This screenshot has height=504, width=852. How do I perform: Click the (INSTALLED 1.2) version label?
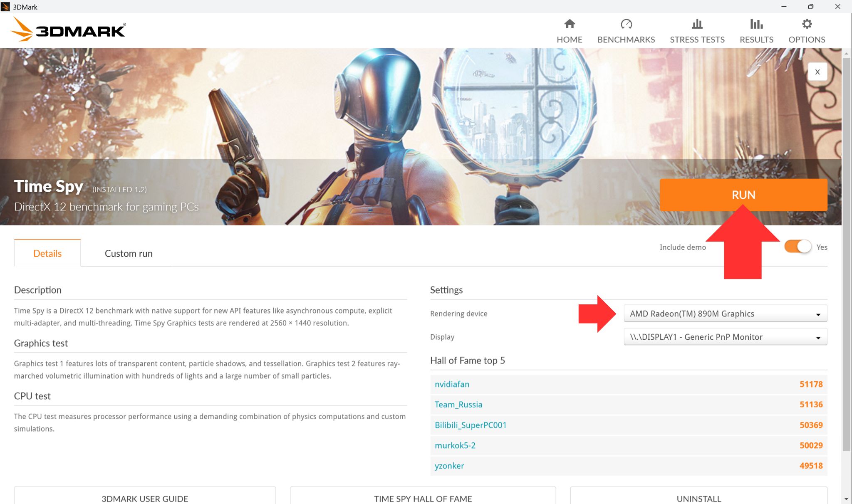tap(119, 190)
